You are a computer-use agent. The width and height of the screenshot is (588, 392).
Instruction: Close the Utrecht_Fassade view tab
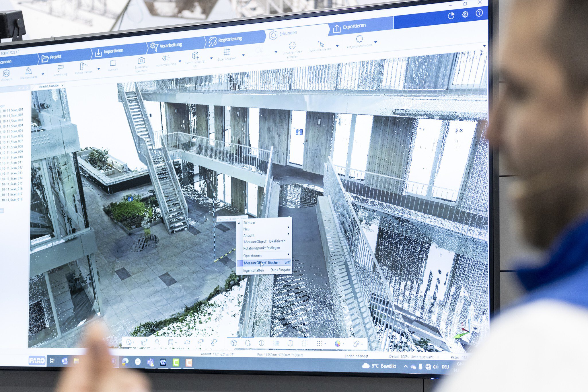(63, 85)
